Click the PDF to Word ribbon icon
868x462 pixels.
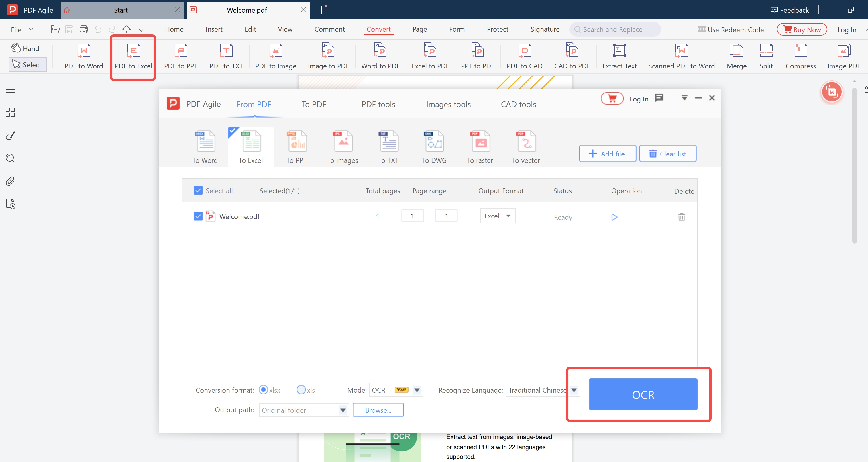click(84, 50)
